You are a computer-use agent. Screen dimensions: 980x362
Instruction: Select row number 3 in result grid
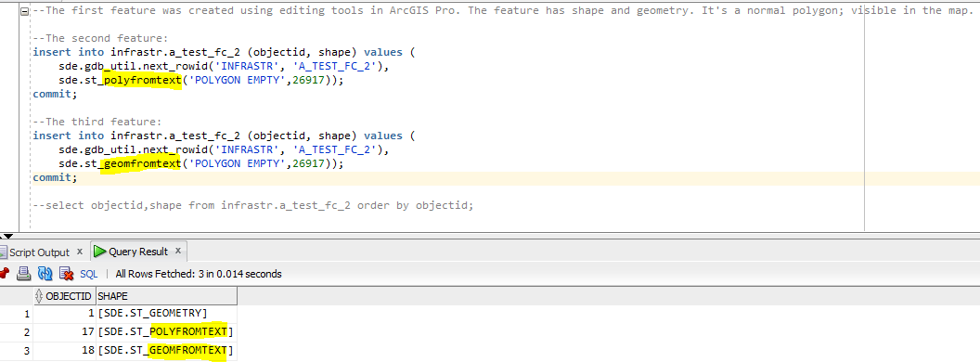(x=17, y=351)
